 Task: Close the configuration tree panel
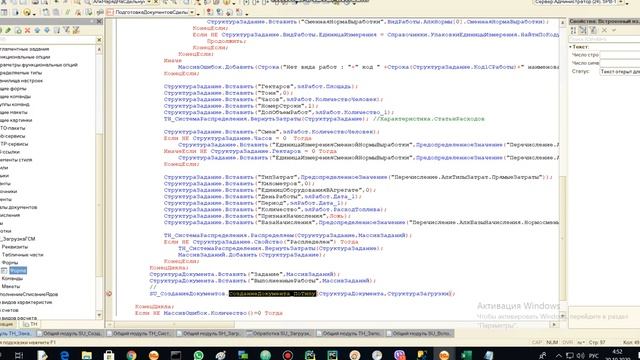point(99,21)
